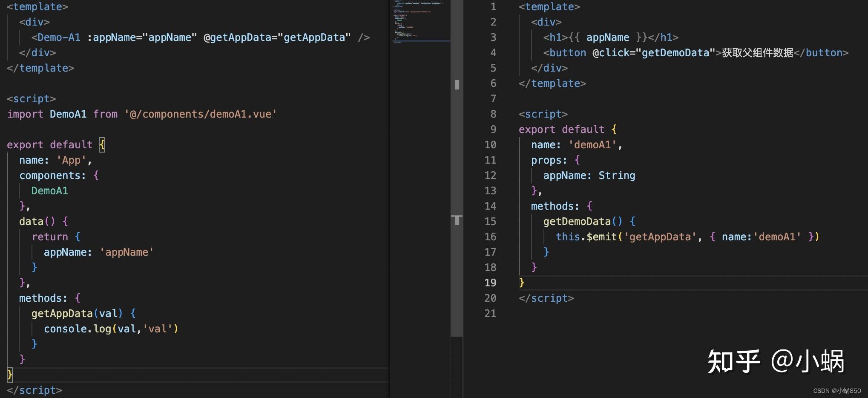Click 'import DemoA1 from' statement

click(x=62, y=114)
